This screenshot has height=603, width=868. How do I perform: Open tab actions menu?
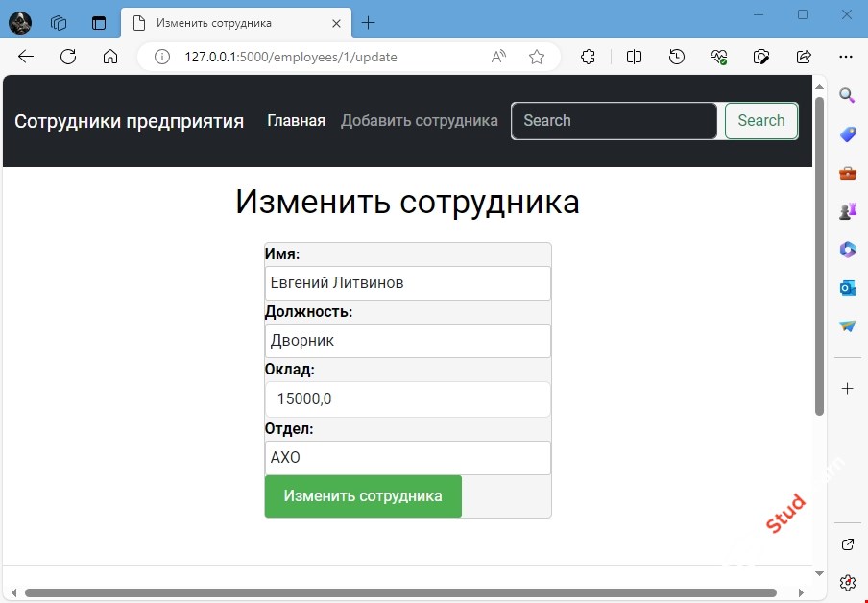pos(99,23)
